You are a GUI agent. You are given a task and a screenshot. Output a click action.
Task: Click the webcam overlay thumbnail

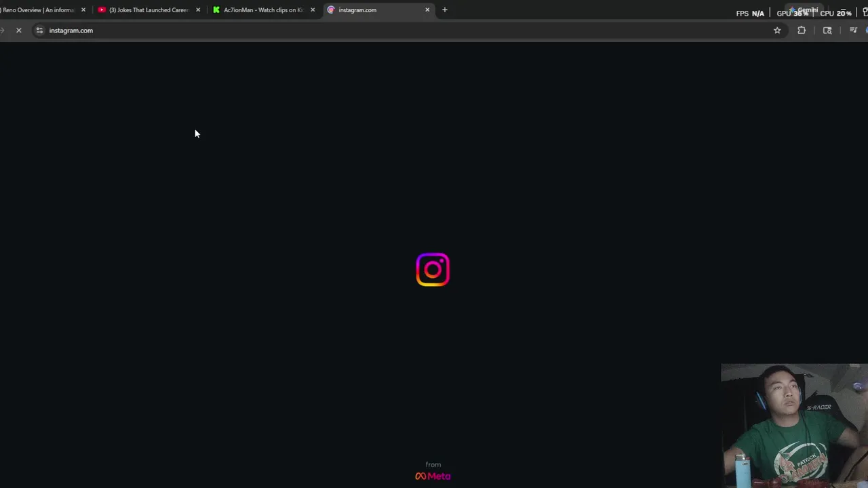pyautogui.click(x=794, y=426)
